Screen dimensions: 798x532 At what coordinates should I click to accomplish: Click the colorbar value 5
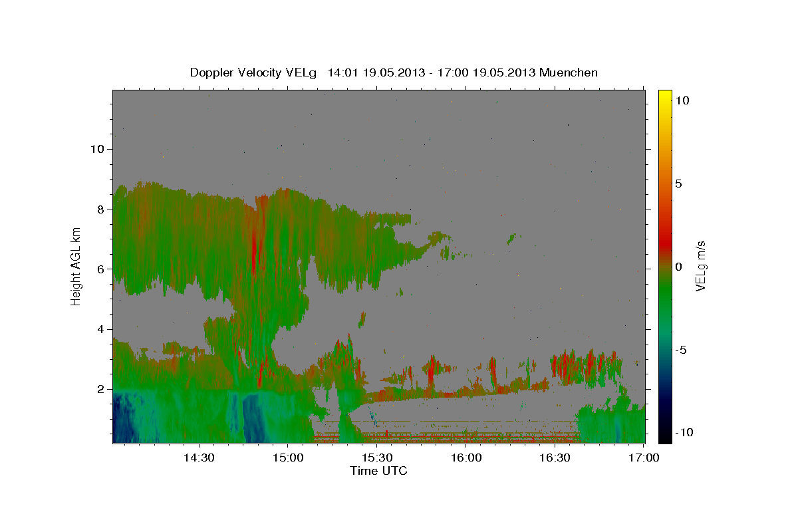click(679, 184)
